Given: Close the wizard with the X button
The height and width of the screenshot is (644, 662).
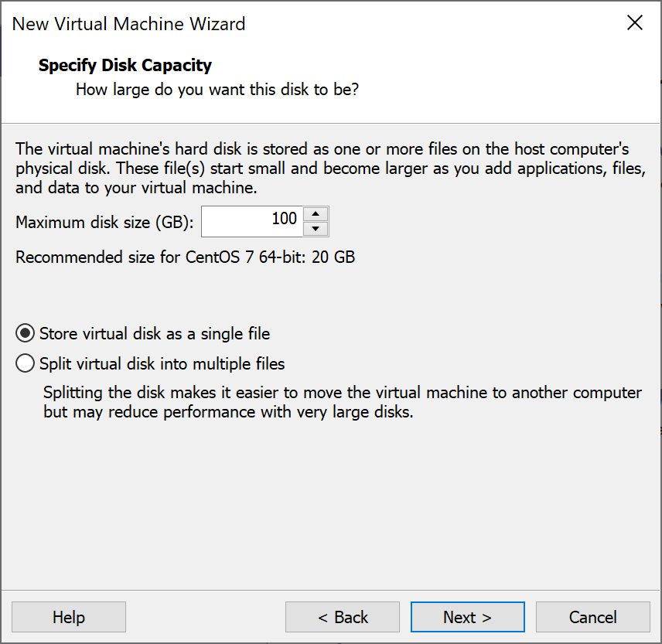Looking at the screenshot, I should [635, 22].
